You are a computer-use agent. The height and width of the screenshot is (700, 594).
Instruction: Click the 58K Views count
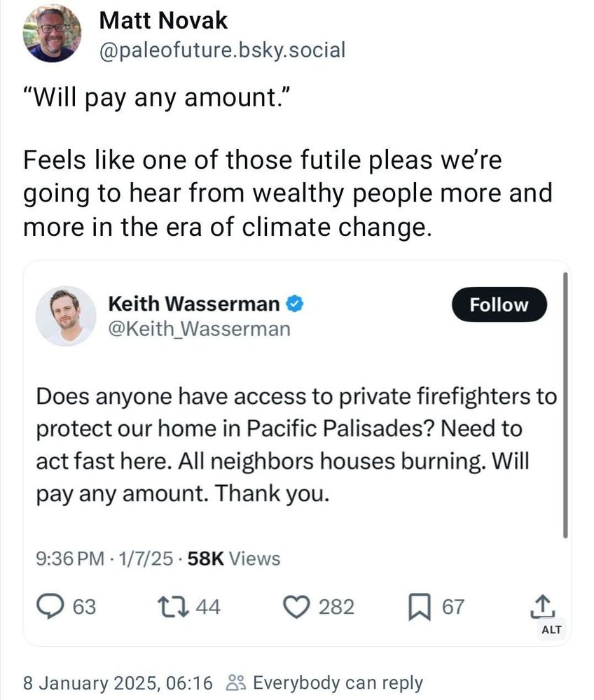[x=235, y=559]
